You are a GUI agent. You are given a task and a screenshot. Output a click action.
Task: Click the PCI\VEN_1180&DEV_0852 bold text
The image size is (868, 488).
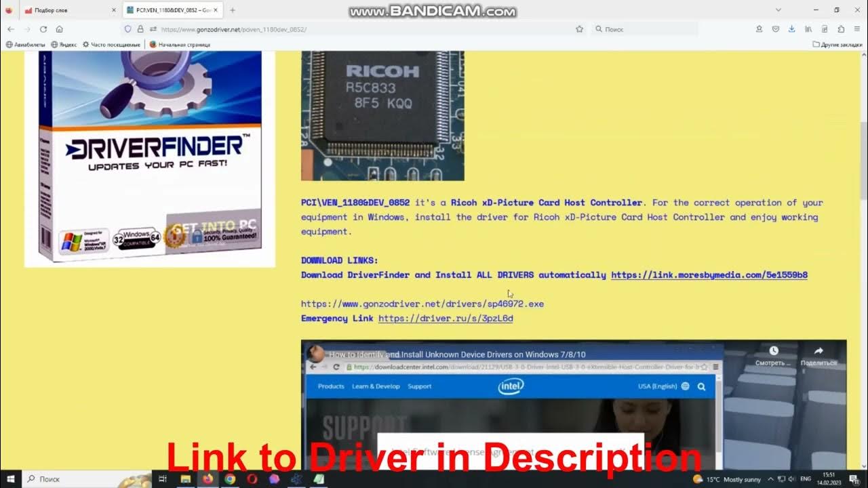355,203
